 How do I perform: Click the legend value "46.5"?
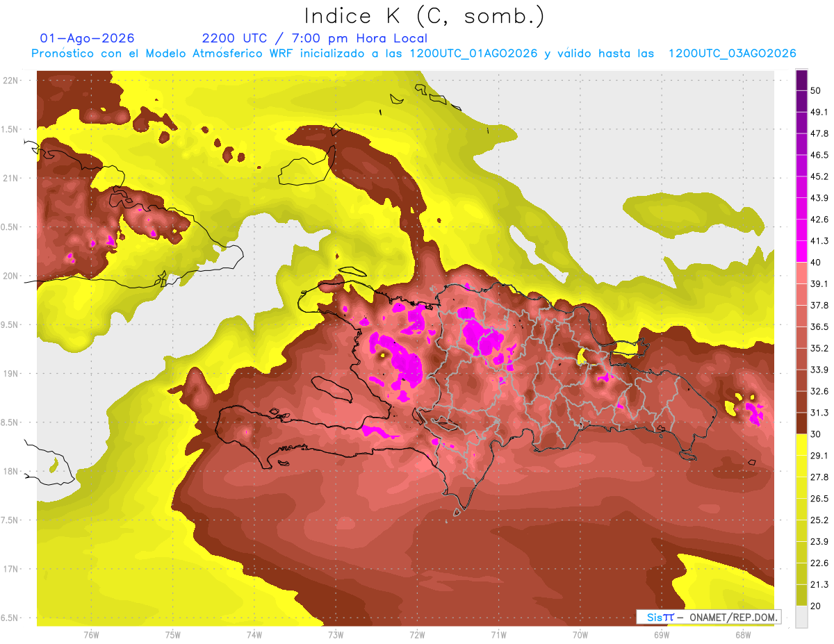coord(819,155)
